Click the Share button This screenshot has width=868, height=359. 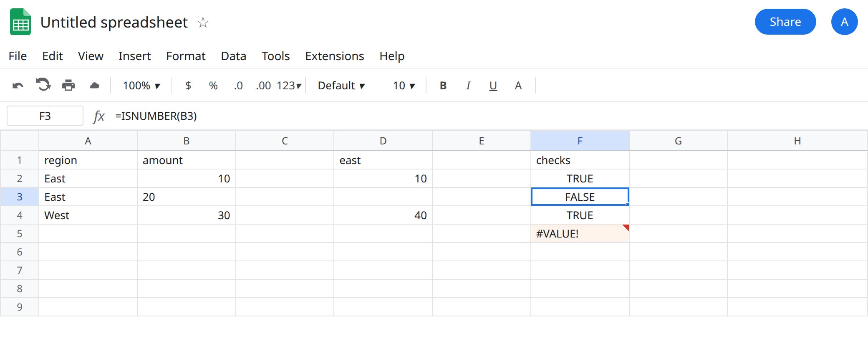(785, 22)
